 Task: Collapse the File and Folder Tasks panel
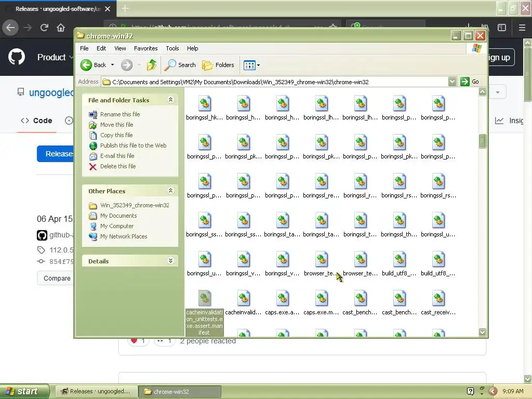(170, 99)
